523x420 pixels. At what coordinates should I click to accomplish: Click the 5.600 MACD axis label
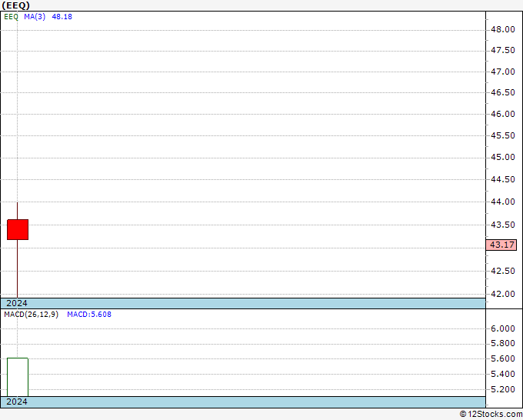[503, 359]
